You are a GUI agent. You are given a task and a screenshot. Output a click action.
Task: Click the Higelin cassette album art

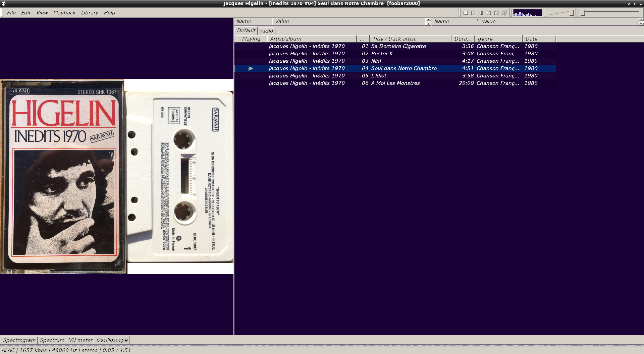coord(117,177)
